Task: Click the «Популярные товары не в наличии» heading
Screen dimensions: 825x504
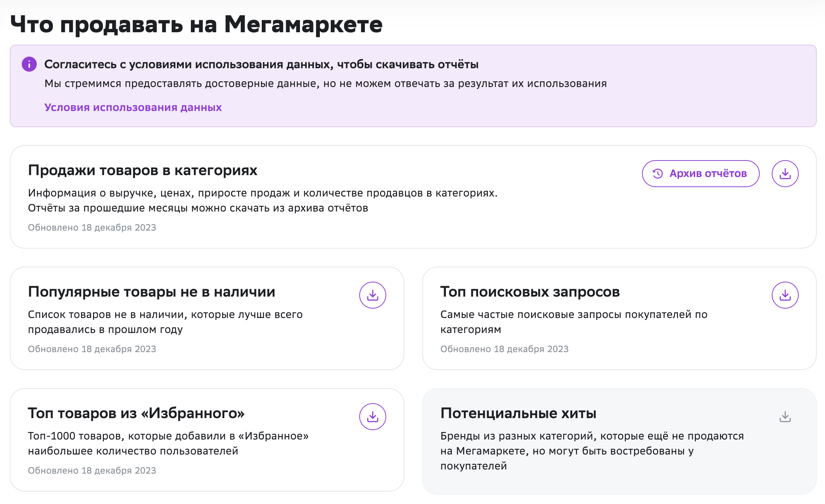Action: pyautogui.click(x=151, y=292)
